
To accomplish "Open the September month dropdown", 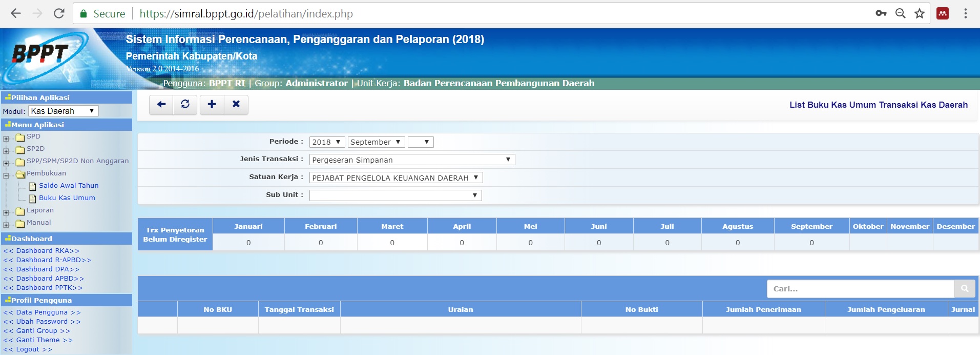I will [377, 142].
